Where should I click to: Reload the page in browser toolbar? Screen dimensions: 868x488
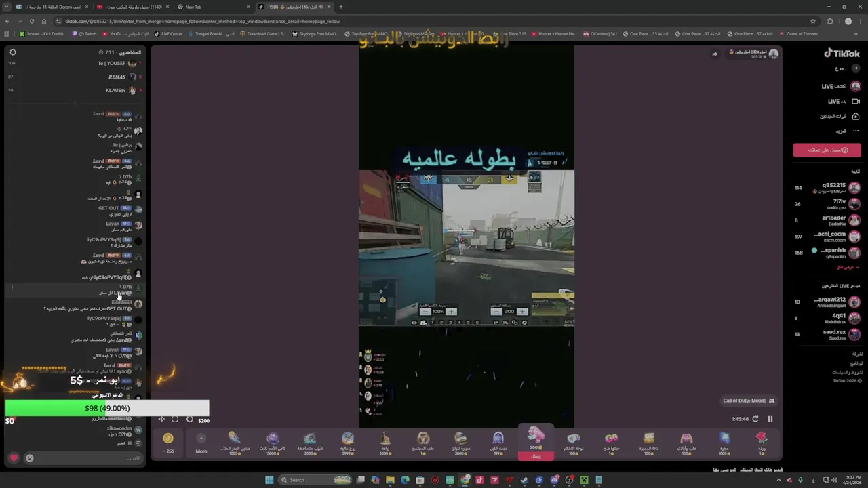pos(31,21)
